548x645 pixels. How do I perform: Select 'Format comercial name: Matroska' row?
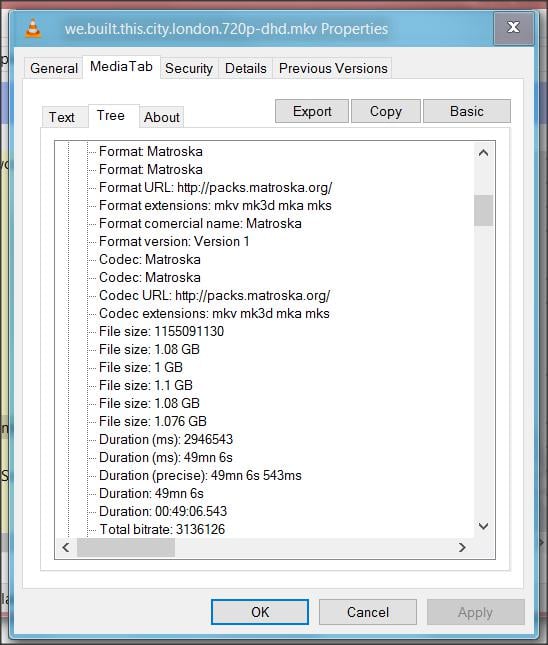(x=200, y=224)
